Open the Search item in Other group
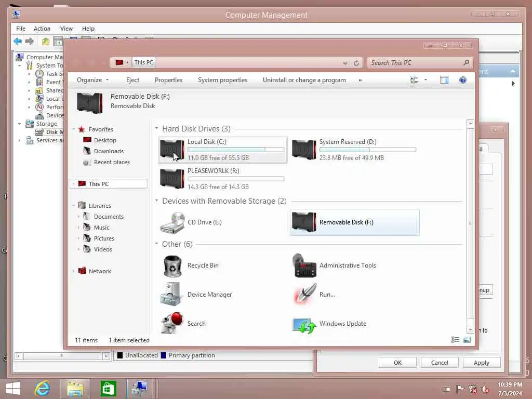Screen dimensions: 532x399 [184, 324]
